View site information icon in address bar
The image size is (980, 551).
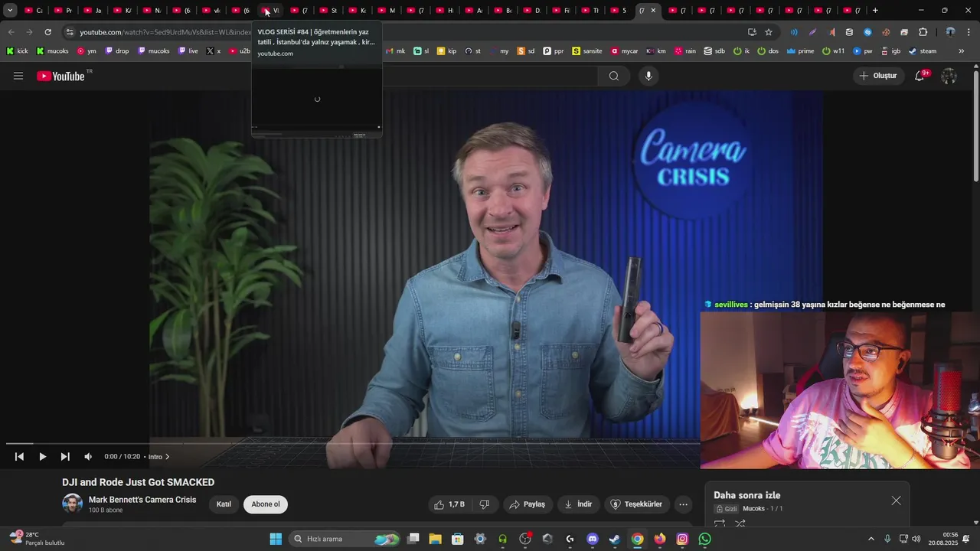coord(70,32)
